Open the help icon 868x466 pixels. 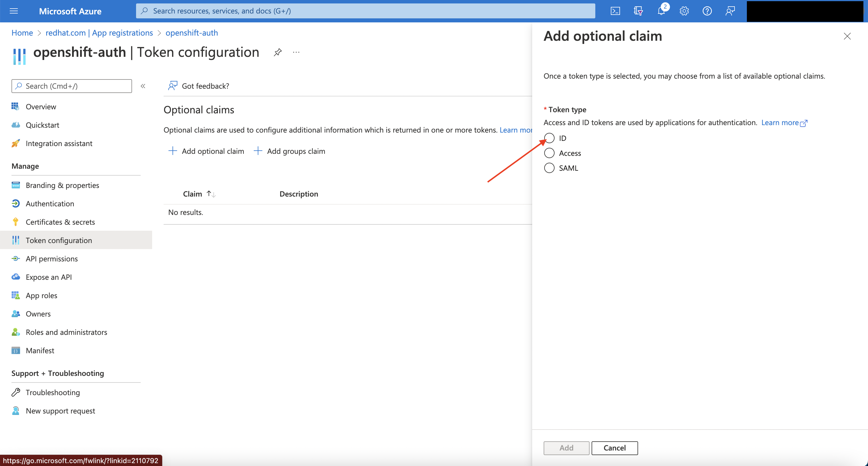coord(707,11)
